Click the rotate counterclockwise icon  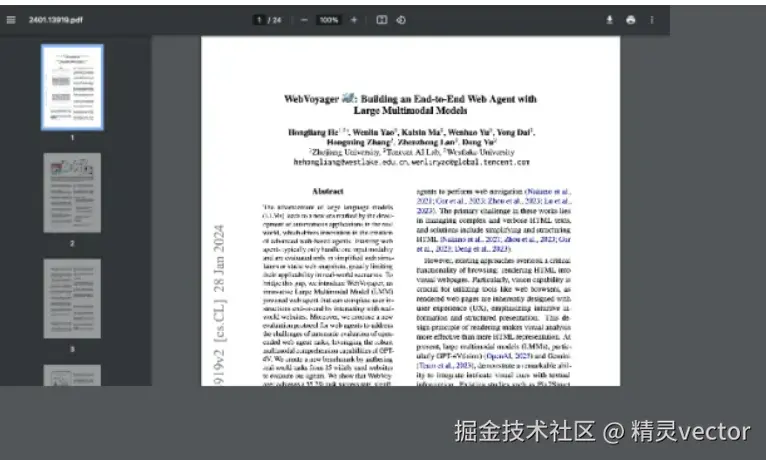(401, 20)
